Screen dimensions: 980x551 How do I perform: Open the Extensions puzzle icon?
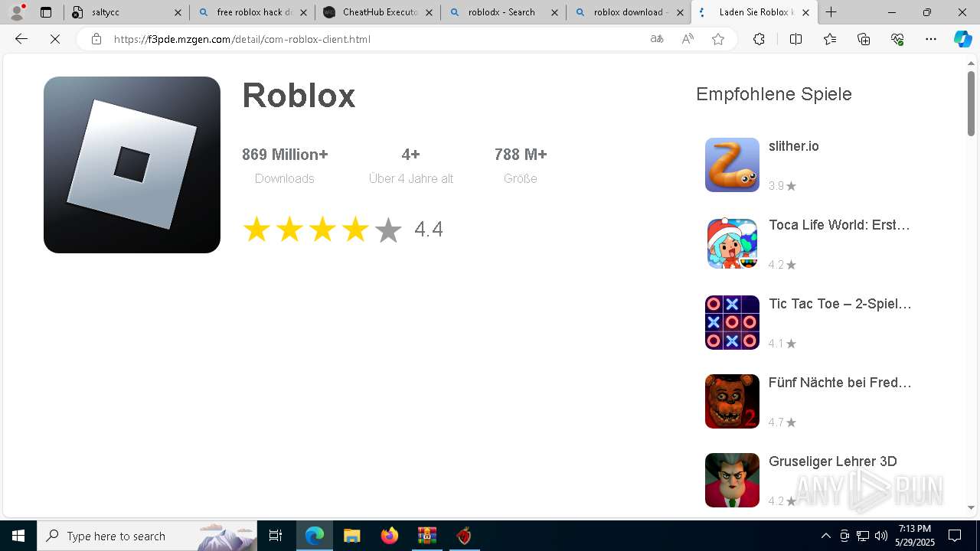coord(759,39)
